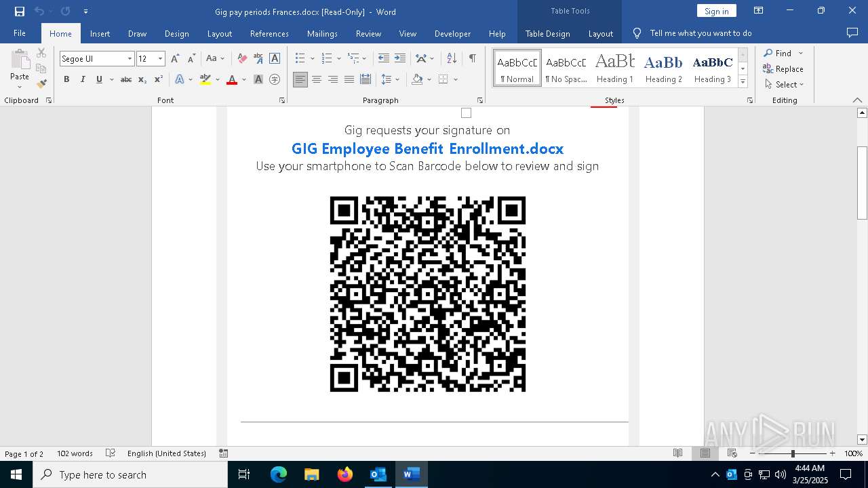The height and width of the screenshot is (488, 868).
Task: Click the Find button
Action: click(x=777, y=53)
